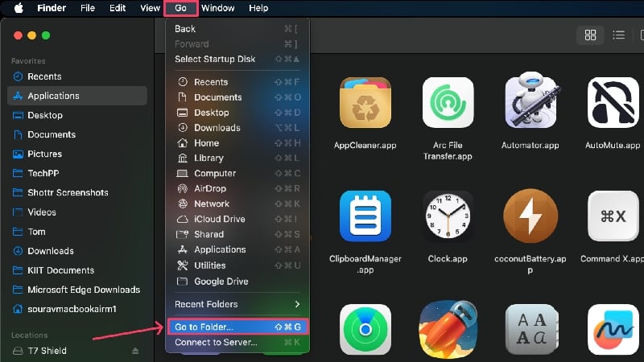Select the AutoMute.app headphone icon
Screen dimensions: 644x362
coord(613,103)
